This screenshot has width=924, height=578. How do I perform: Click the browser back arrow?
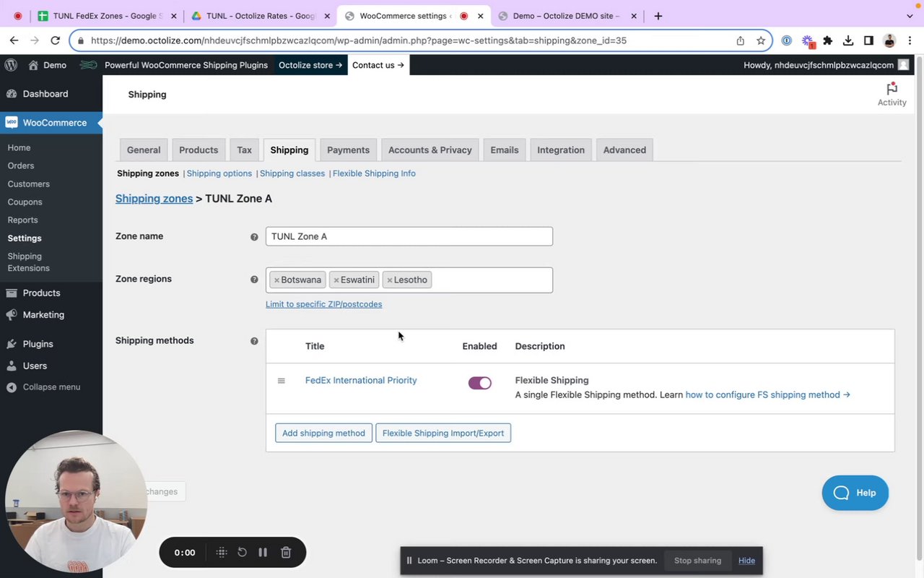tap(14, 40)
